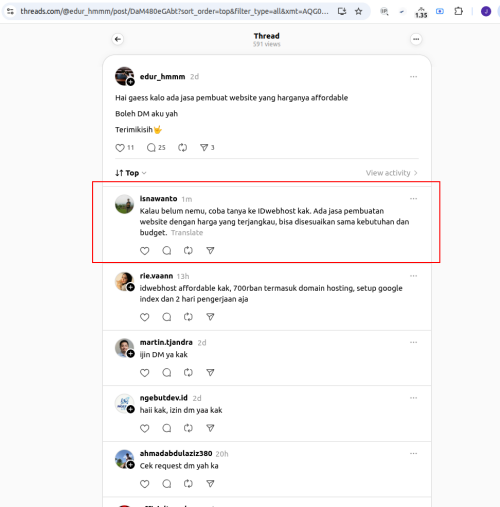Open replies on edur_hmmm's post via comment icon
Screen dimensions: 500x507
151,148
